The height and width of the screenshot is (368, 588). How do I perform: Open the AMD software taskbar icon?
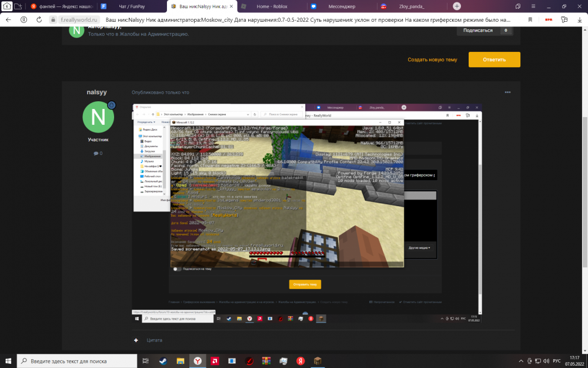(x=215, y=361)
